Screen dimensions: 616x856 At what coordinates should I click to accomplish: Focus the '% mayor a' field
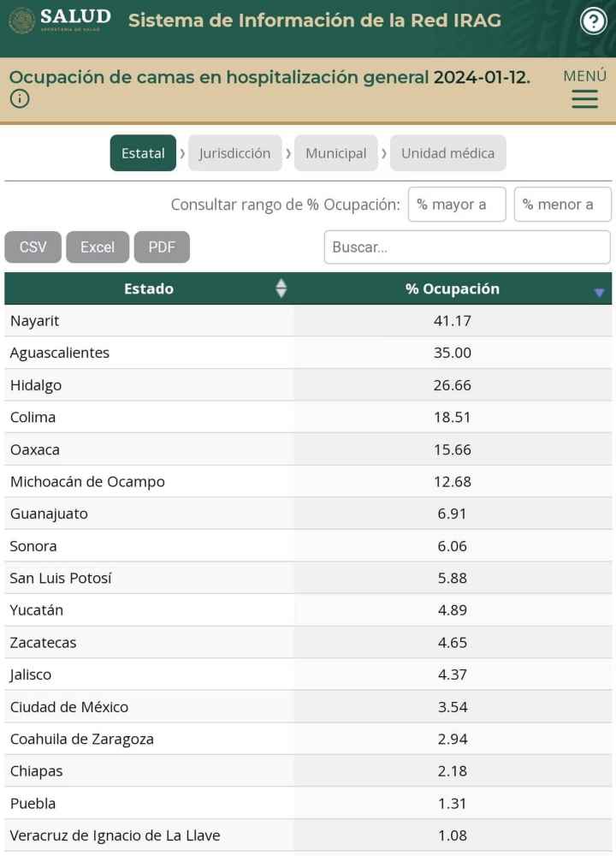(457, 205)
